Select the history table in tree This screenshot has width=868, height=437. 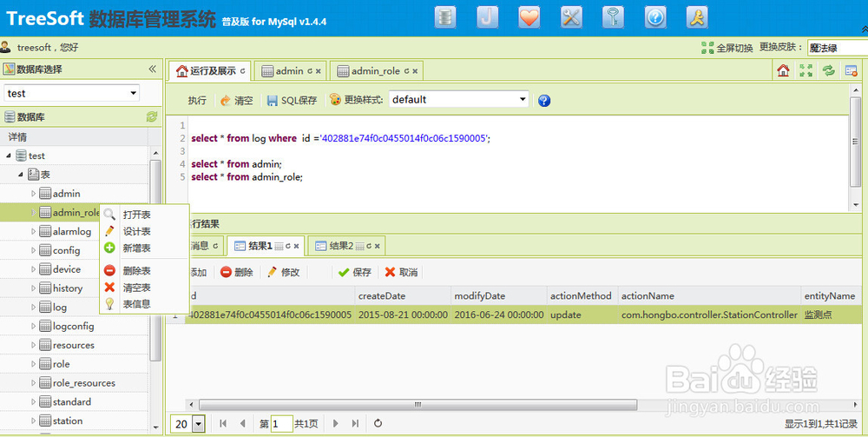[68, 288]
